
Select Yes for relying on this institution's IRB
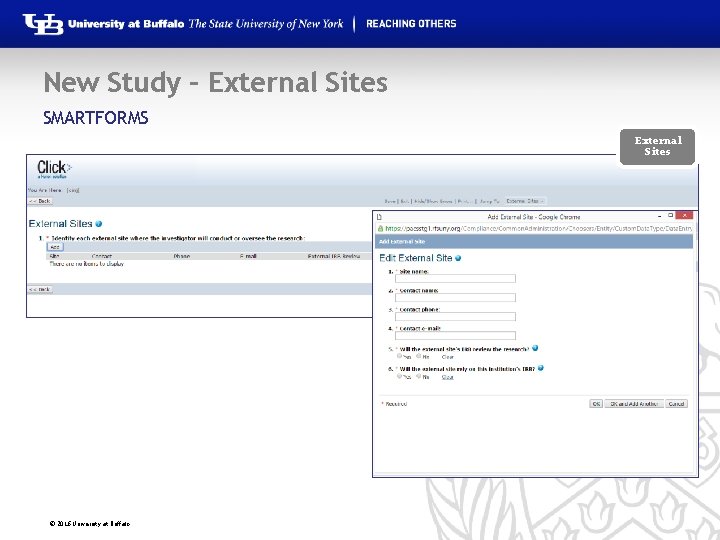click(x=399, y=376)
